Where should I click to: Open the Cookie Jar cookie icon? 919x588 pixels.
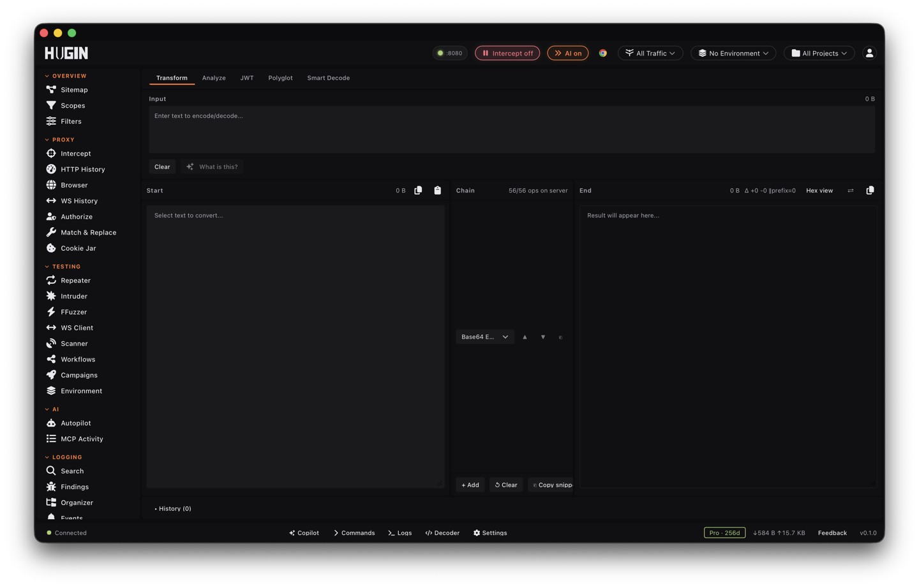[x=51, y=248]
